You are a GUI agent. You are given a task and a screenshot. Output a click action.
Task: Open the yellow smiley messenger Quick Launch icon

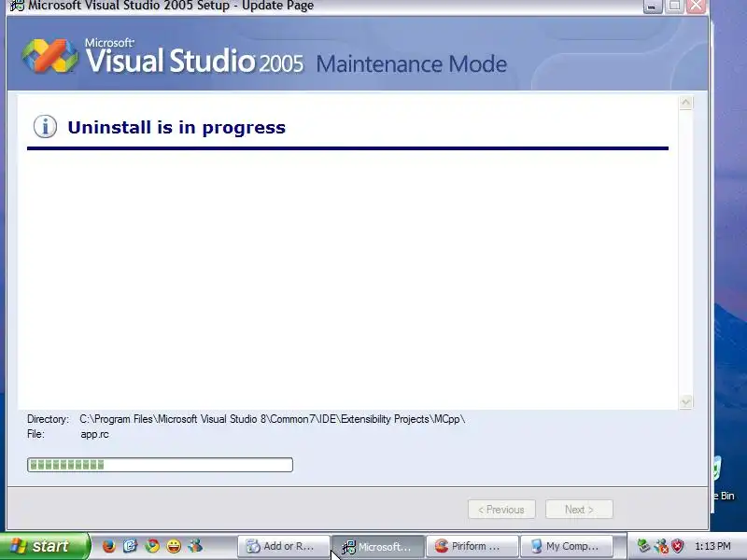coord(174,546)
